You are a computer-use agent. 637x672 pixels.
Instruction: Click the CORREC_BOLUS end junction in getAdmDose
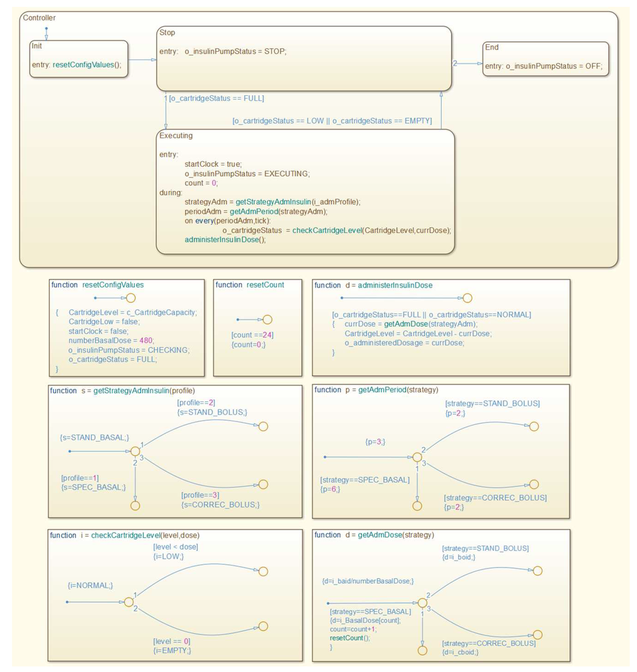(537, 634)
